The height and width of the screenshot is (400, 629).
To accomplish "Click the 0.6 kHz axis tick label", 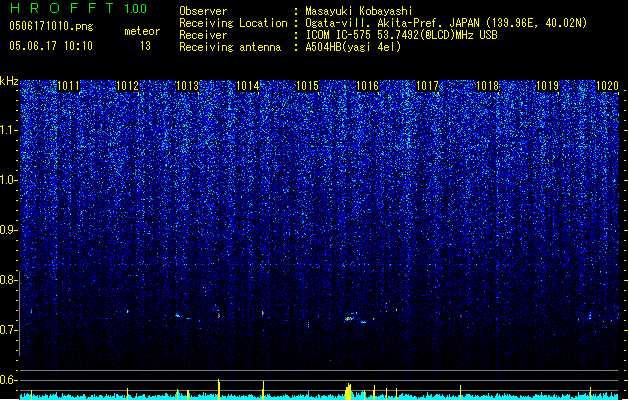I will (x=8, y=380).
